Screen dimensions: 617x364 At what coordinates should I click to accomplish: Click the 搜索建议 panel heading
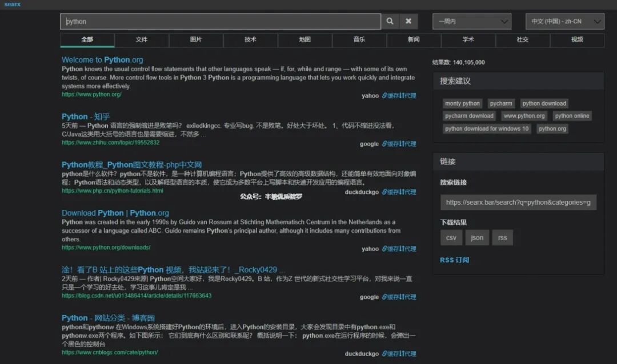tap(455, 81)
